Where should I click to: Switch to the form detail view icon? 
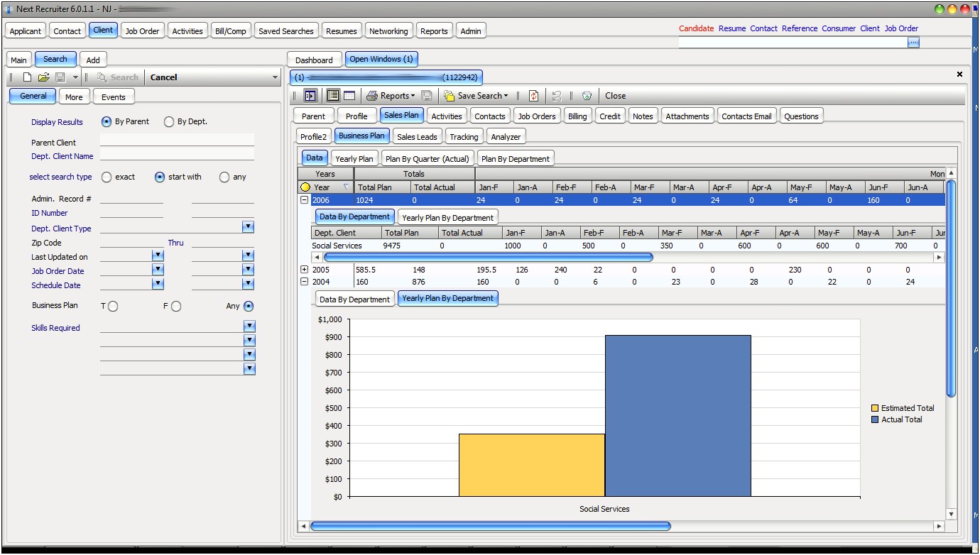(333, 96)
